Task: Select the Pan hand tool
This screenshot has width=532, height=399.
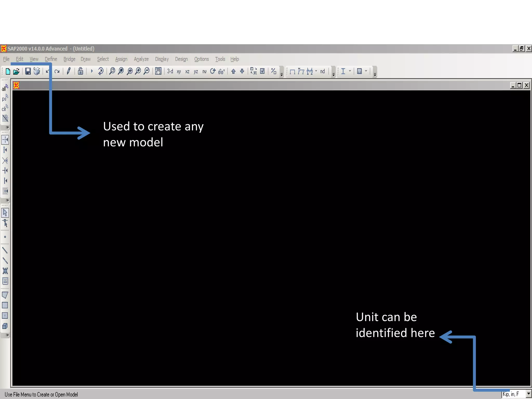Action: [x=158, y=71]
